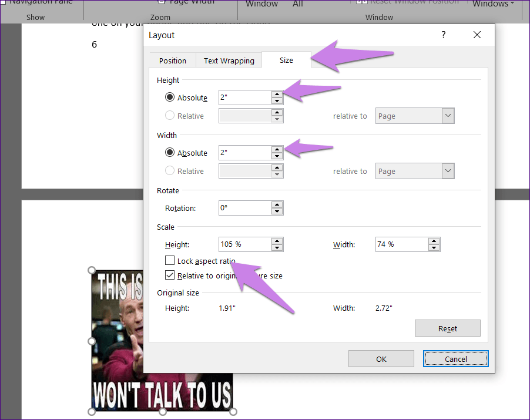Decrease scale width percentage spinner

(x=434, y=248)
